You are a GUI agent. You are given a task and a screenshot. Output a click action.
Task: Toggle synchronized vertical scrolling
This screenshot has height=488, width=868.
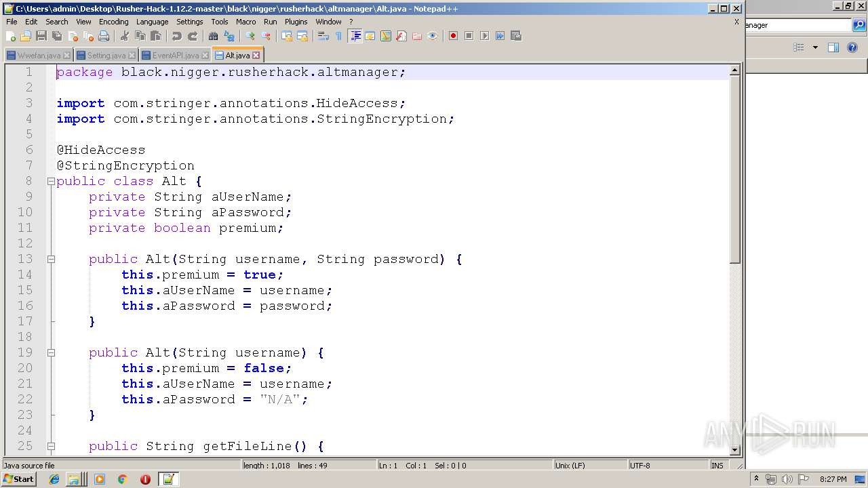pos(287,36)
